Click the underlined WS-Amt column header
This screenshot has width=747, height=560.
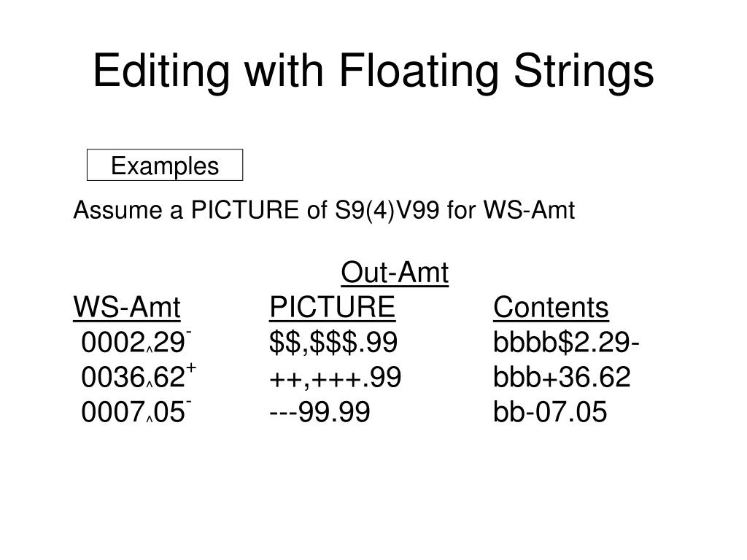click(127, 308)
